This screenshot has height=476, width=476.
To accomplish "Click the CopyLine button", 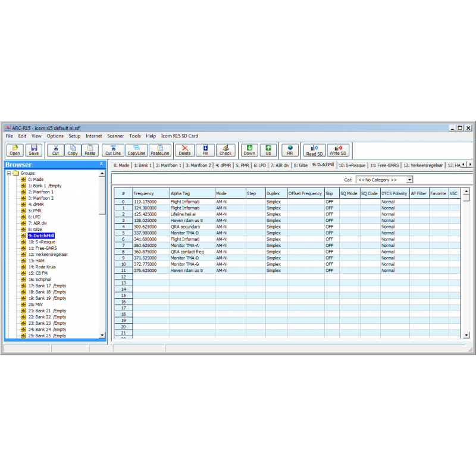I will [x=136, y=150].
